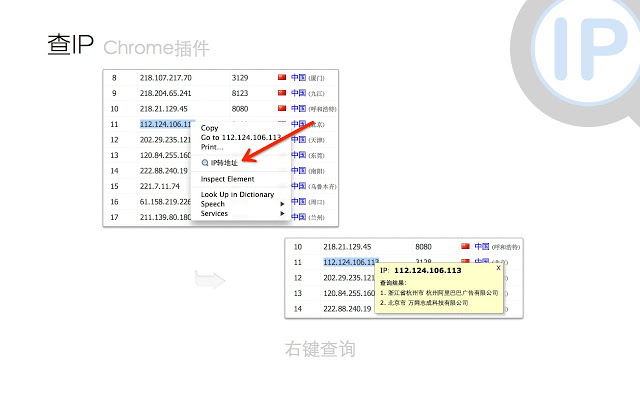This screenshot has width=640, height=400.
Task: Select 'Go to 112.124.106.113' menu entry
Action: [x=240, y=137]
